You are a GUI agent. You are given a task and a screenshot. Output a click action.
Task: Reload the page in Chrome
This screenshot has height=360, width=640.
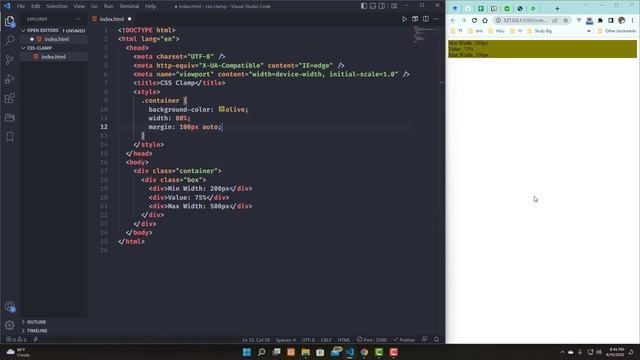pyautogui.click(x=474, y=20)
